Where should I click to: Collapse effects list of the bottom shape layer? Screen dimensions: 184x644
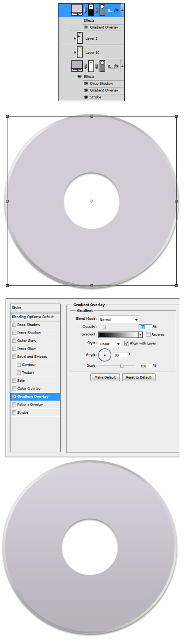point(122,66)
